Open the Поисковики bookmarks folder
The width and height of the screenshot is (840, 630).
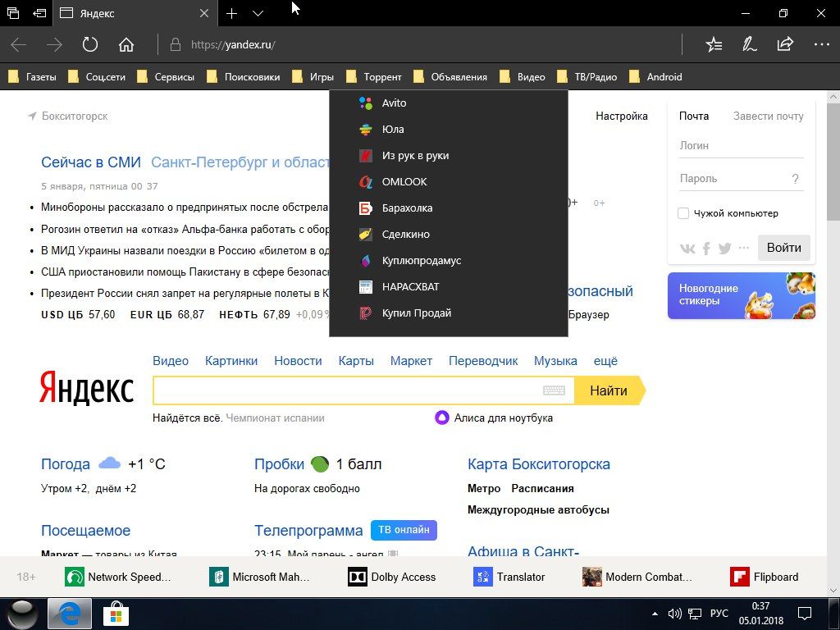point(243,77)
